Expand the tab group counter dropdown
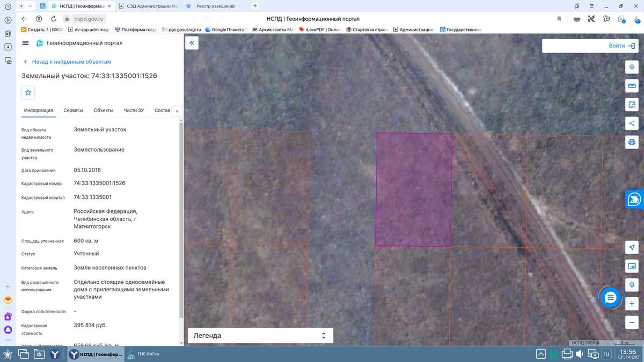 (x=25, y=6)
